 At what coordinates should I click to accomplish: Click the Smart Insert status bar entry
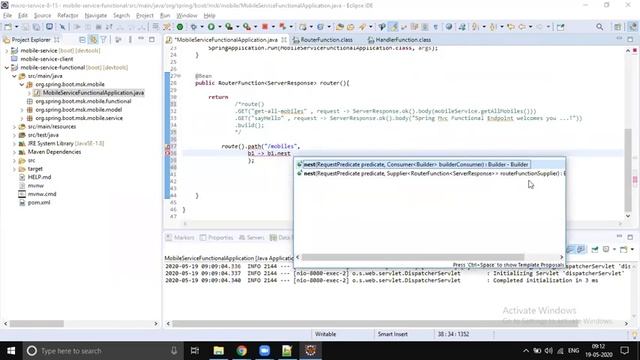click(x=393, y=334)
